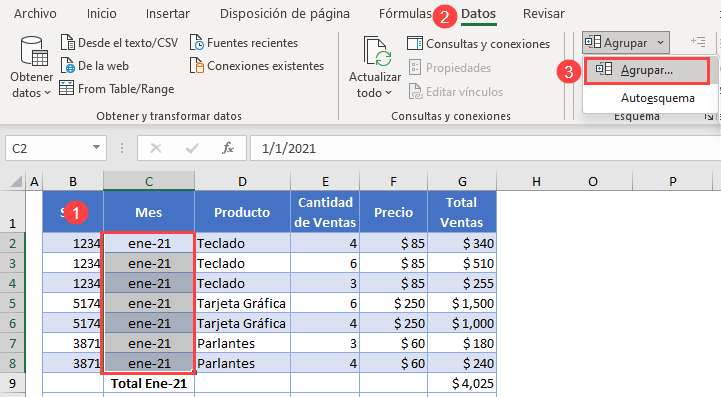Image resolution: width=721 pixels, height=397 pixels.
Task: Click cell 5174 in row 5
Action: pyautogui.click(x=73, y=304)
